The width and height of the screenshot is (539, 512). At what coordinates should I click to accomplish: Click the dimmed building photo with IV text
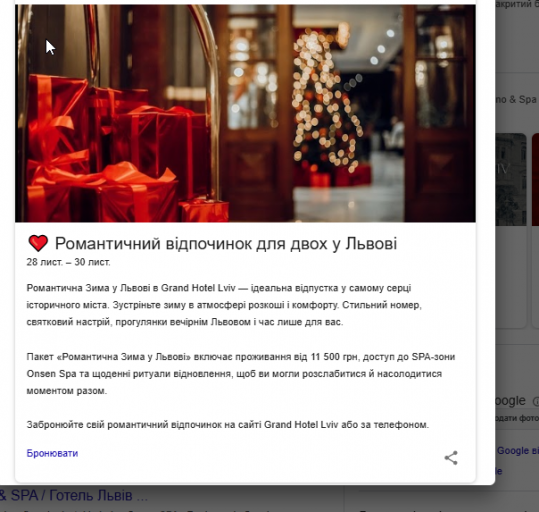coord(511,179)
